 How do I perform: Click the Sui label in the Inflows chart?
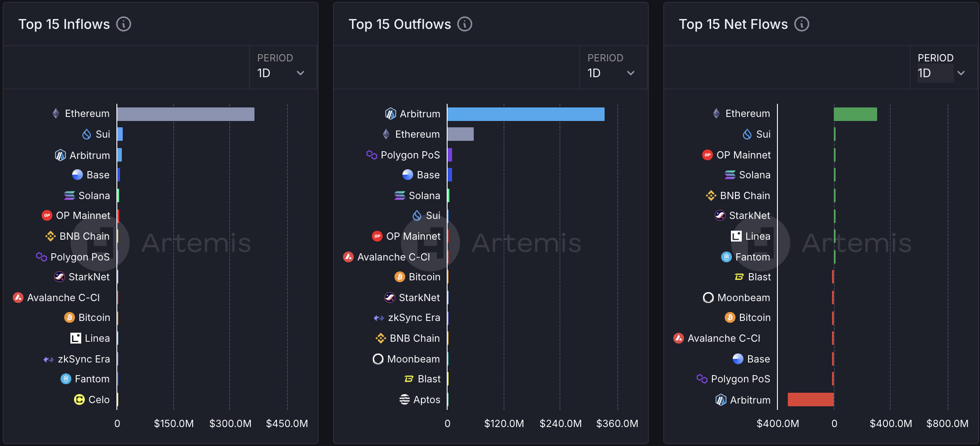tap(103, 134)
